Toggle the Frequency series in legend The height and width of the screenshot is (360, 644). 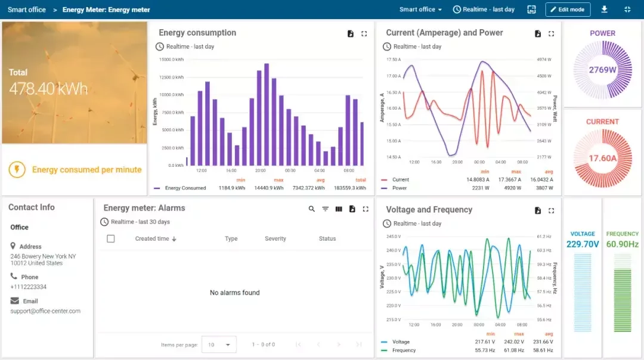[404, 350]
